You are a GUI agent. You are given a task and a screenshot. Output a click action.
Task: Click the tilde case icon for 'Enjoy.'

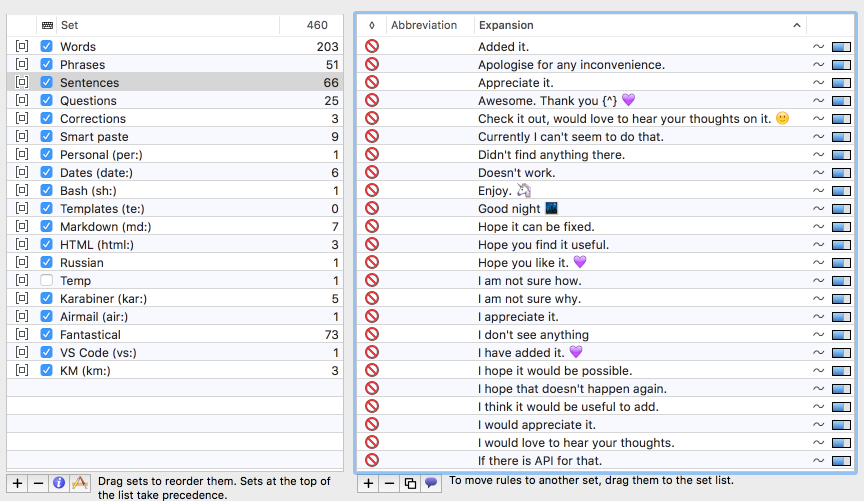(818, 191)
